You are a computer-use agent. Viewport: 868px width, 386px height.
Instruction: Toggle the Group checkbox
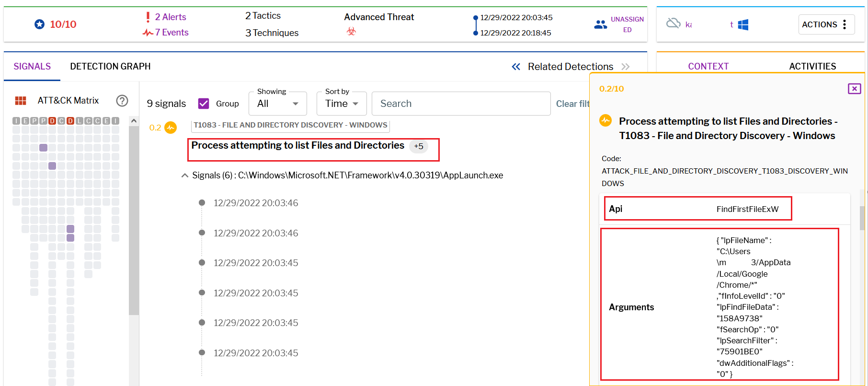(204, 104)
